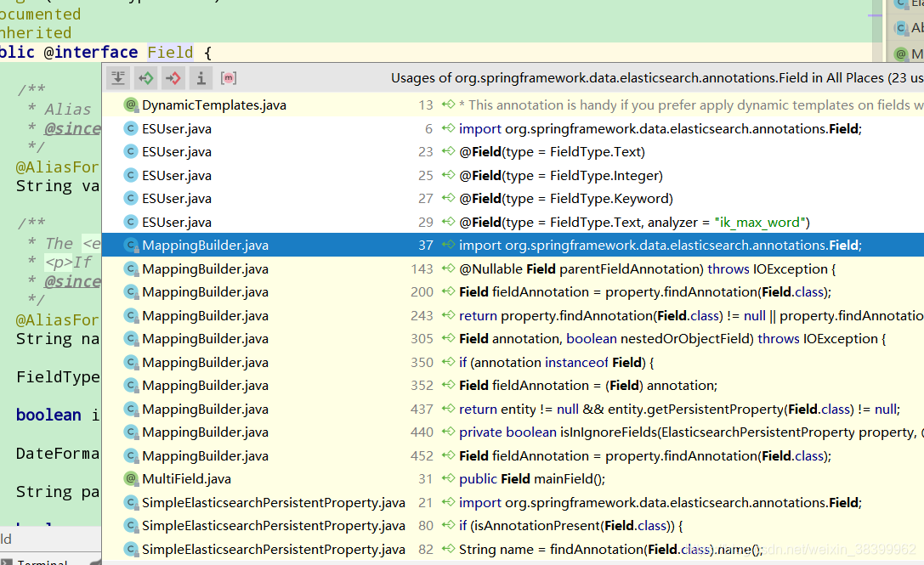The image size is (924, 565).
Task: Click the annotation icon beside DynamicTemplates.java
Action: (132, 105)
